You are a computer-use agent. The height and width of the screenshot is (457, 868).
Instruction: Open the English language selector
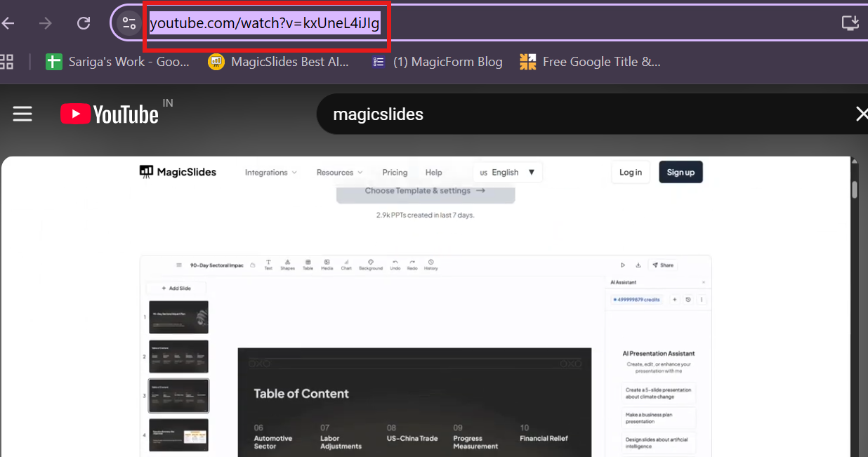[x=508, y=172]
